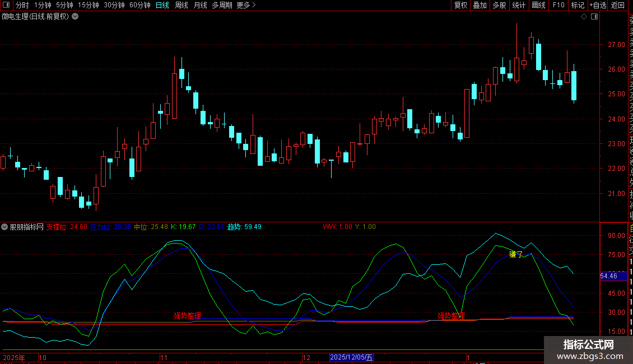This screenshot has height=364, width=633.
Task: Open the 多周期 multi-period view
Action: coord(222,5)
